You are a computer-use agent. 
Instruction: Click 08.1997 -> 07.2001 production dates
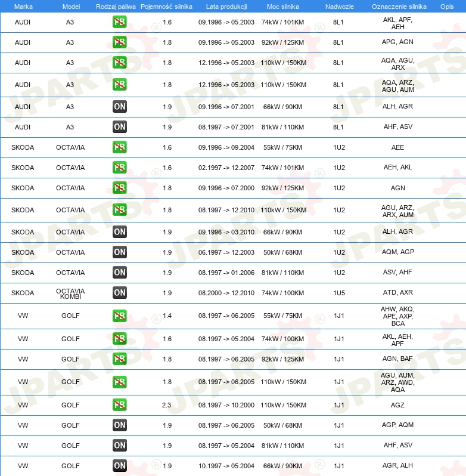tap(226, 127)
